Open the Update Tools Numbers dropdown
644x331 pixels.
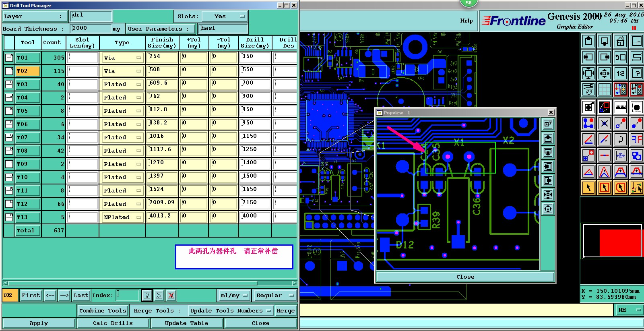pos(231,310)
